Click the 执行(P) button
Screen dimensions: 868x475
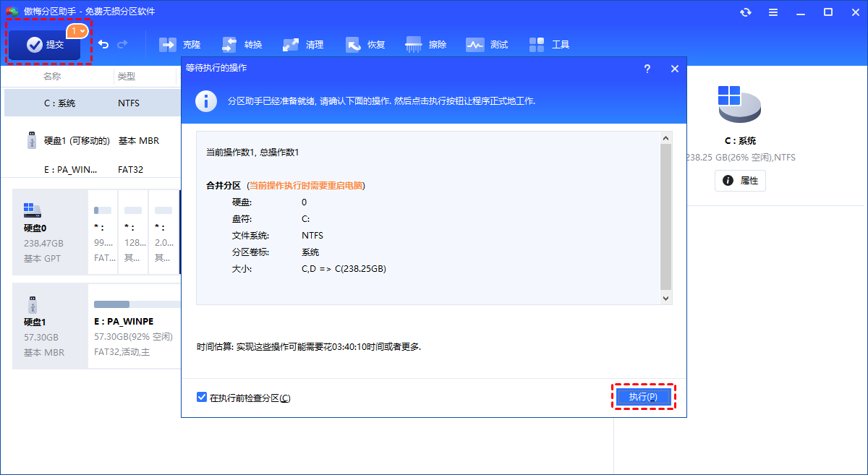tap(644, 397)
